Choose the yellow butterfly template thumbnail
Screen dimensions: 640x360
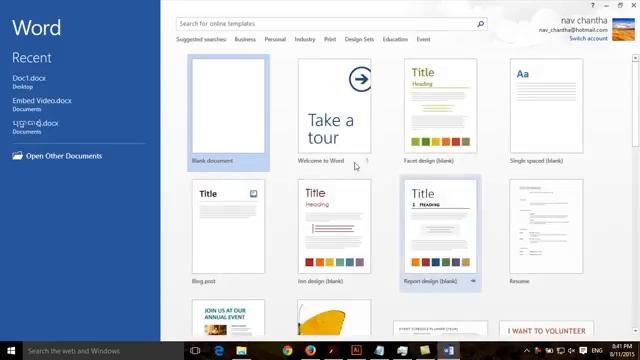[x=334, y=318]
